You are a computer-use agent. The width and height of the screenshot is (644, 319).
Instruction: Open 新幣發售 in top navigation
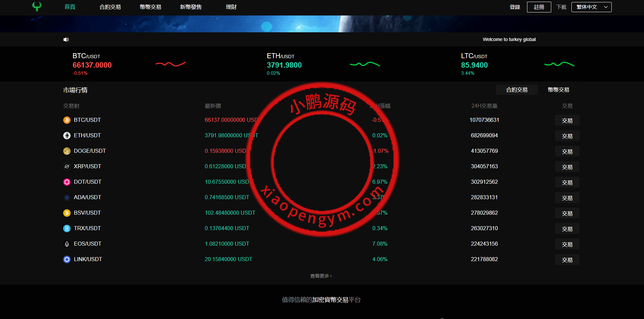tap(191, 7)
